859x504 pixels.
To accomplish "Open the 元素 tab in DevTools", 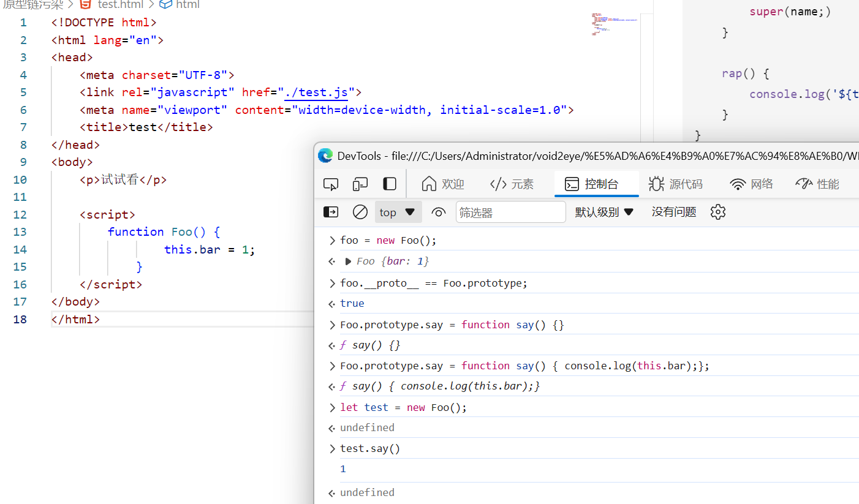I will tap(512, 184).
